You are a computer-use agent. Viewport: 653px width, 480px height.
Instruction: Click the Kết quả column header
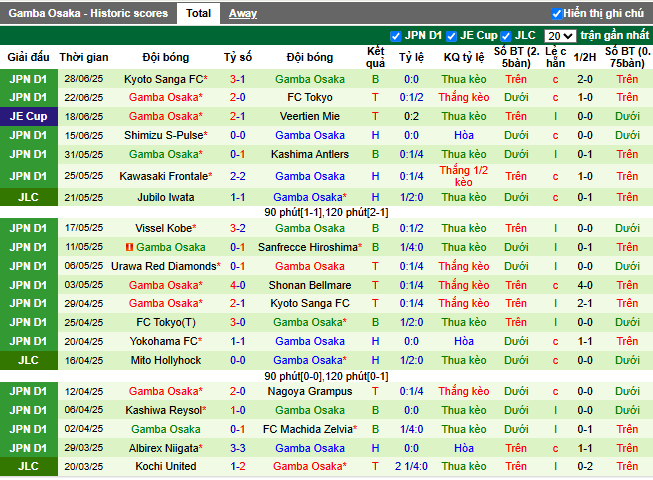point(375,57)
